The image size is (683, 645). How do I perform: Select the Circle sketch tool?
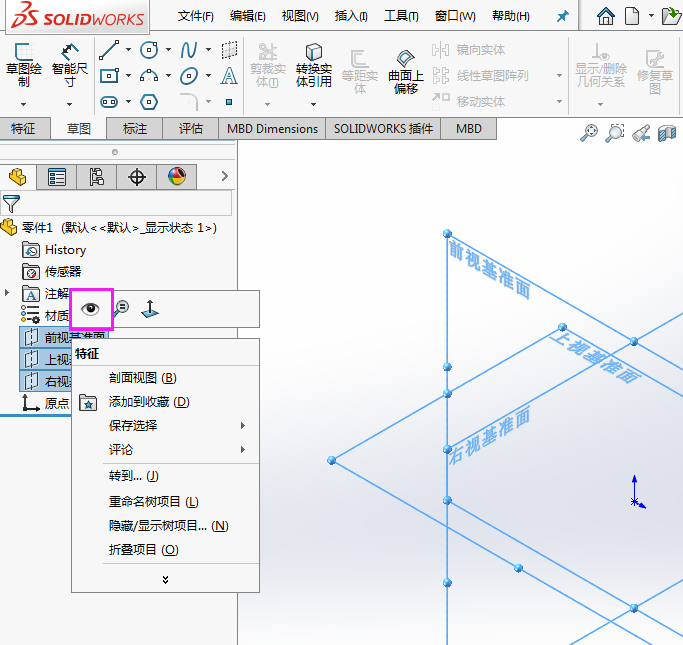149,50
